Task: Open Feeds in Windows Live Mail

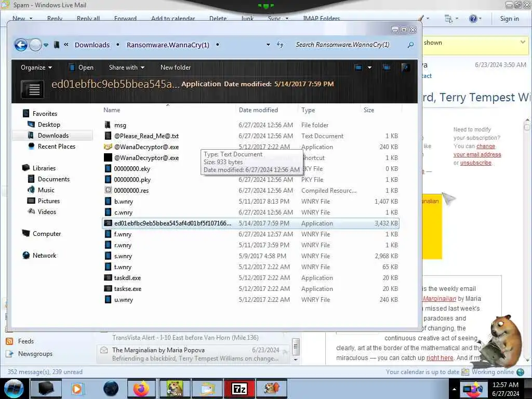Action: pyautogui.click(x=26, y=341)
